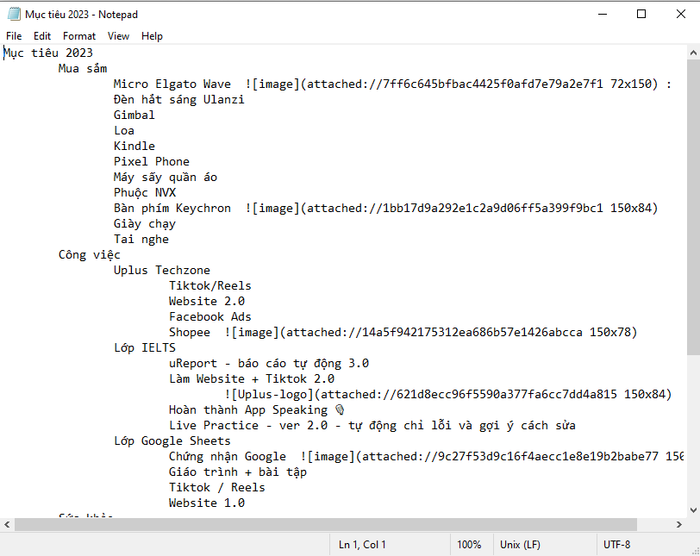The width and height of the screenshot is (700, 556).
Task: Click the 'Chứng nhận Google' text
Action: click(x=227, y=456)
